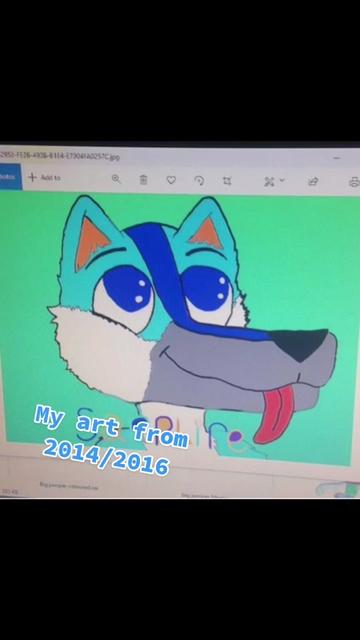Click the thumbnail in the bottom right corner

(338, 489)
